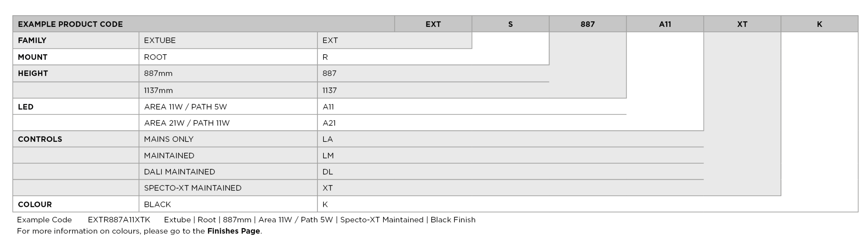Click the EXAMPLE PRODUCT CODE heading
This screenshot has width=868, height=244.
70,24
